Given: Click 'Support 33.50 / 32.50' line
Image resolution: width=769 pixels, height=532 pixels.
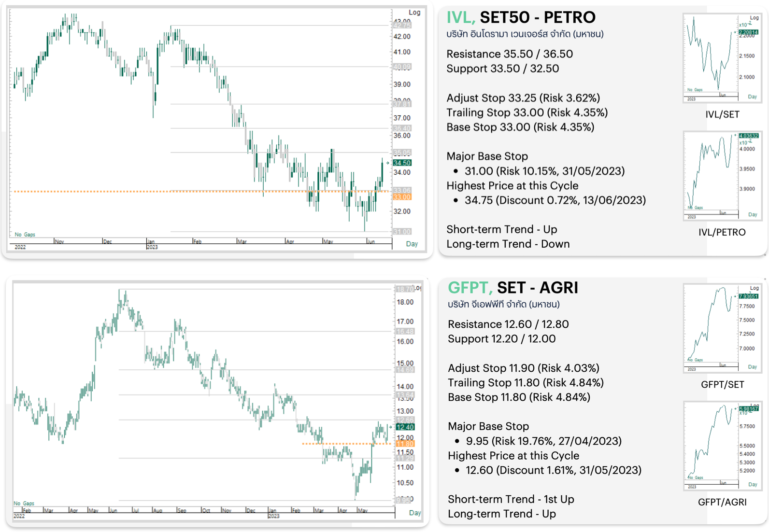Looking at the screenshot, I should tap(503, 69).
